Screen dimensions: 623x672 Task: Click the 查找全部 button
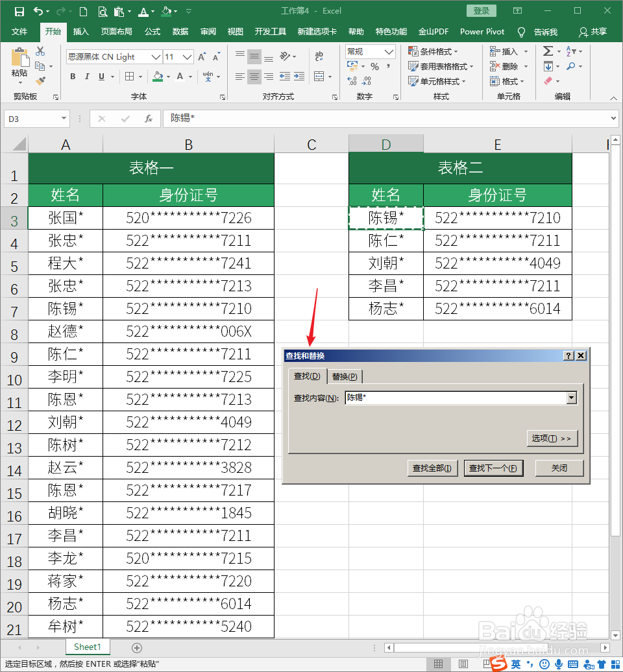(x=432, y=468)
